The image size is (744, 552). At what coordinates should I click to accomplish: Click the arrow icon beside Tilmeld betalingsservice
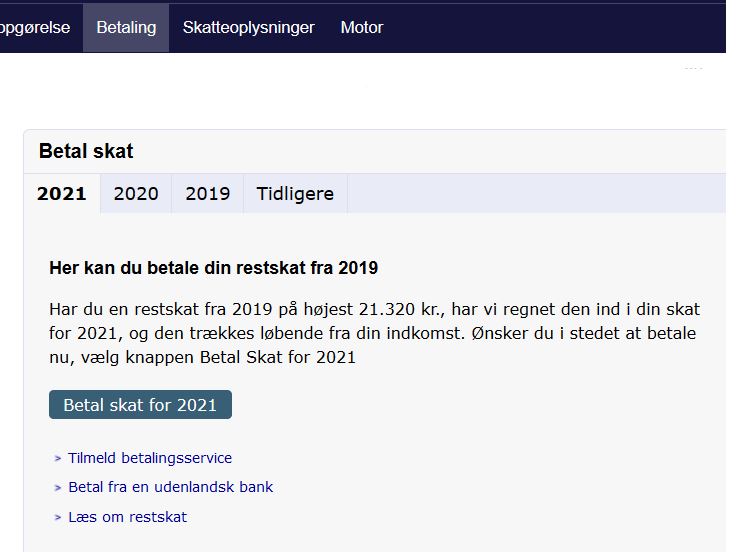pos(58,458)
